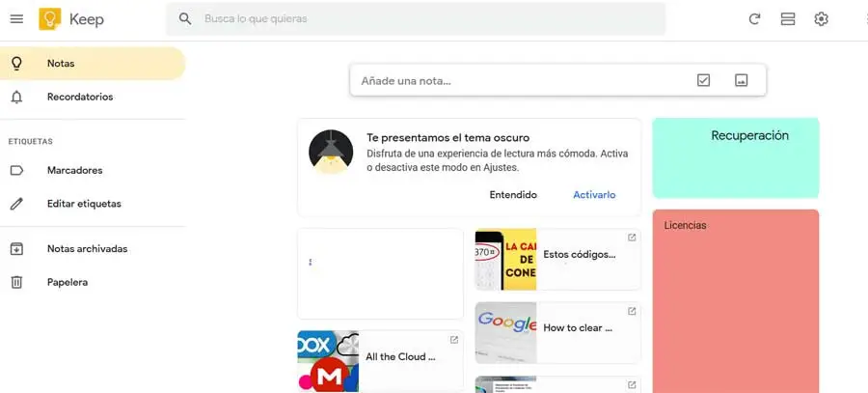
Task: Focus the Busca lo que quieras search field
Action: pyautogui.click(x=416, y=19)
